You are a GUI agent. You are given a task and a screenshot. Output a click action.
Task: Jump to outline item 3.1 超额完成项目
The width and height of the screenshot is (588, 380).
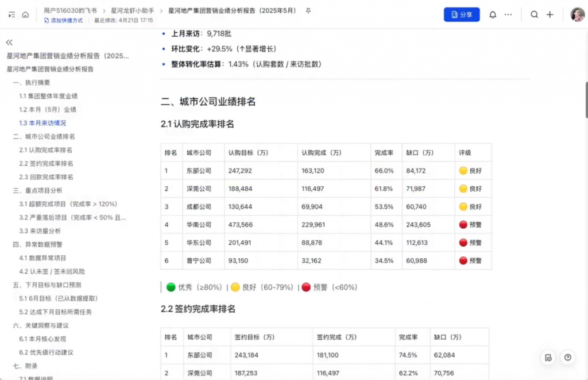(68, 204)
